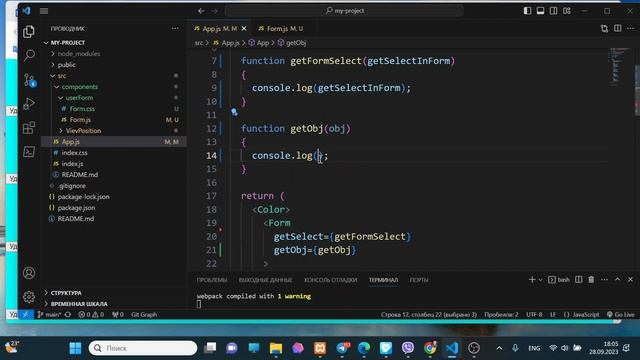Toggle the secondary sidebar layout button
This screenshot has height=360, width=640.
pyautogui.click(x=553, y=11)
